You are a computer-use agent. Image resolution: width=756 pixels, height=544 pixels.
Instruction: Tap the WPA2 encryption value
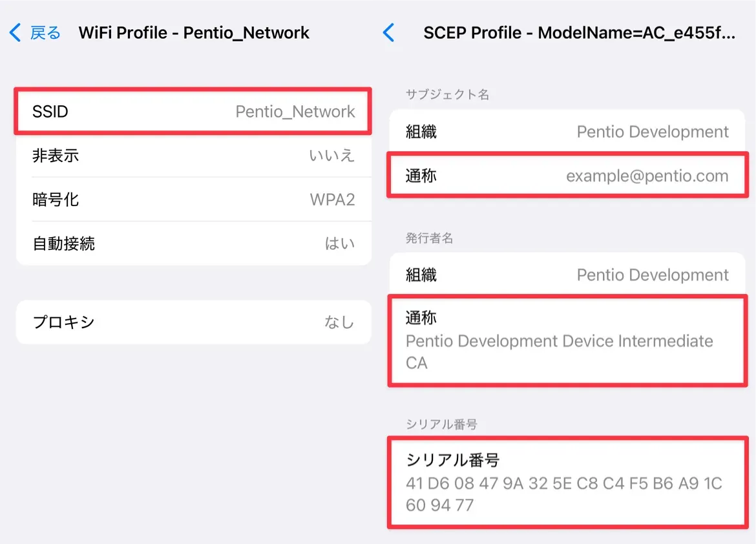332,200
